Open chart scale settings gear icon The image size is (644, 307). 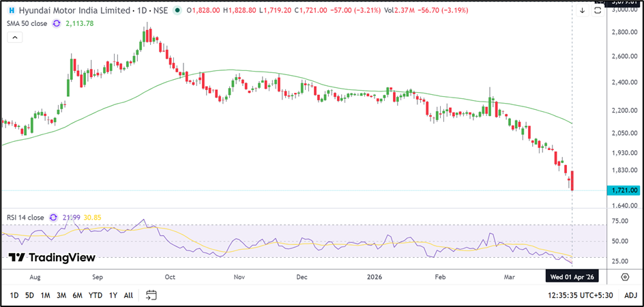coord(625,277)
